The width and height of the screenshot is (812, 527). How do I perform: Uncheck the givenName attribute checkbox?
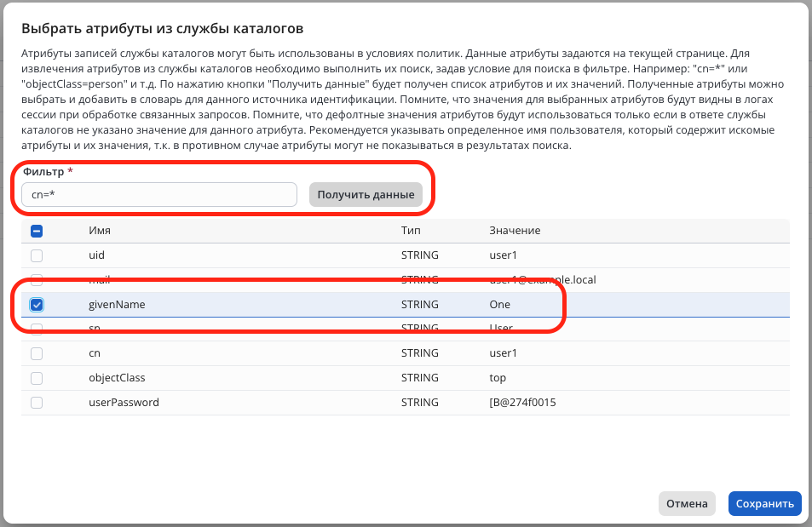click(37, 305)
